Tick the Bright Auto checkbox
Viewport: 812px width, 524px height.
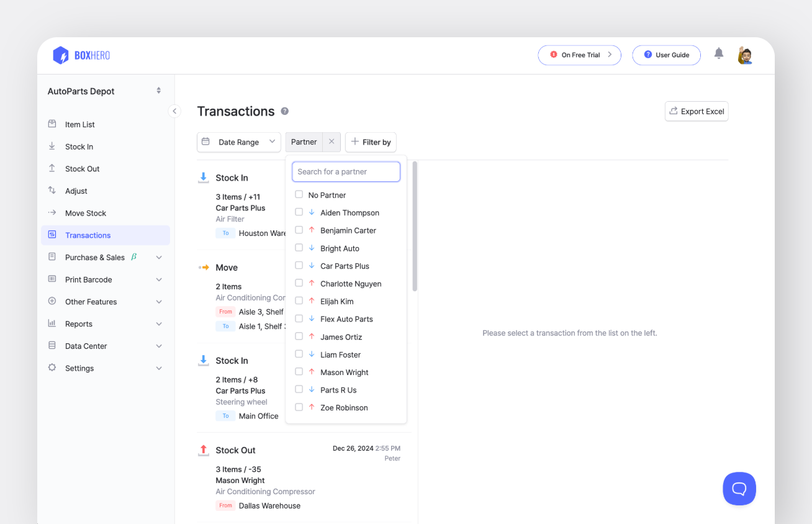coord(299,248)
